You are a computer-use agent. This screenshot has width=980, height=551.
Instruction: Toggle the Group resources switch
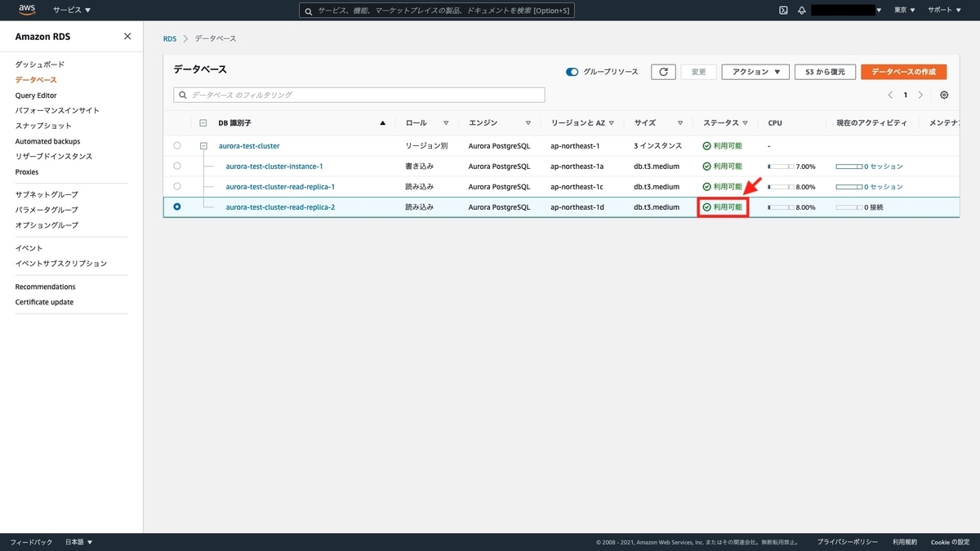tap(572, 72)
